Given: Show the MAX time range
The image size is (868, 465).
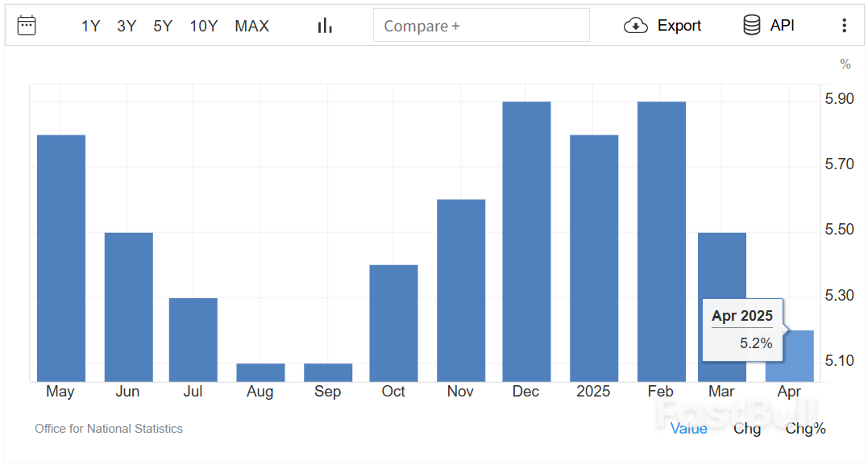Looking at the screenshot, I should coord(251,26).
